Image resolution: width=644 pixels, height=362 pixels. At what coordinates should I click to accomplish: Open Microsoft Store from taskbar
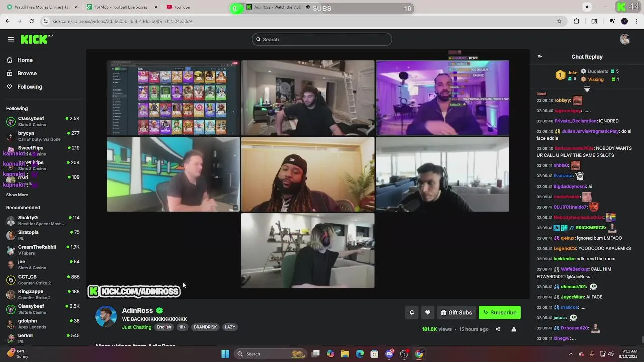[374, 354]
